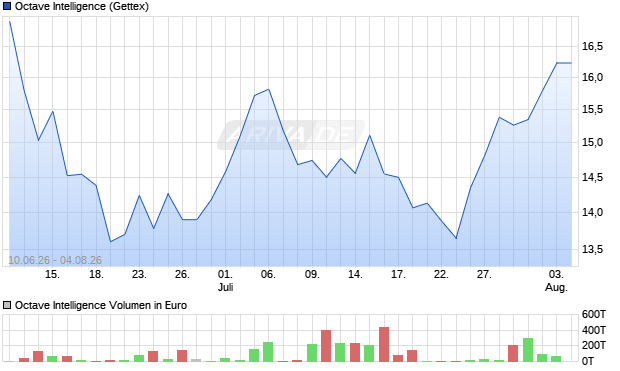
Task: Click the '16,0' price axis label
Action: point(592,77)
